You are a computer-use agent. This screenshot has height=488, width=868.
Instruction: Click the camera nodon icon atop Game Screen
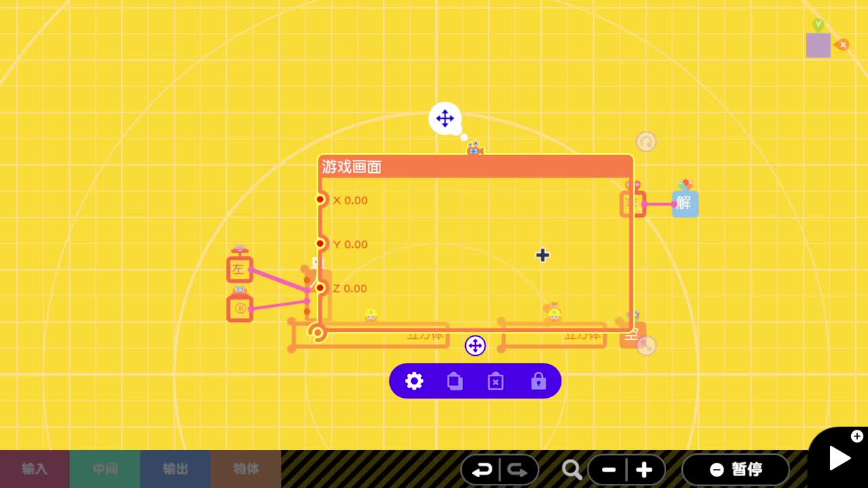point(475,148)
